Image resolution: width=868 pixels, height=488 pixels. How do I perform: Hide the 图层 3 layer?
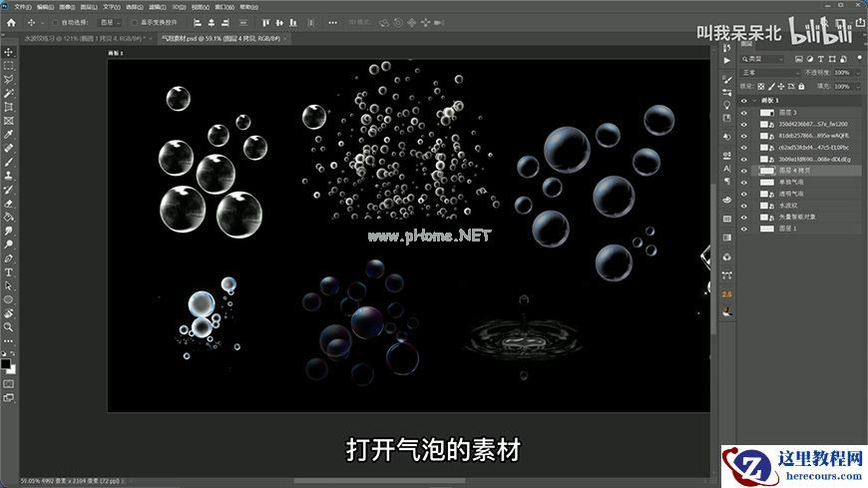[x=744, y=113]
